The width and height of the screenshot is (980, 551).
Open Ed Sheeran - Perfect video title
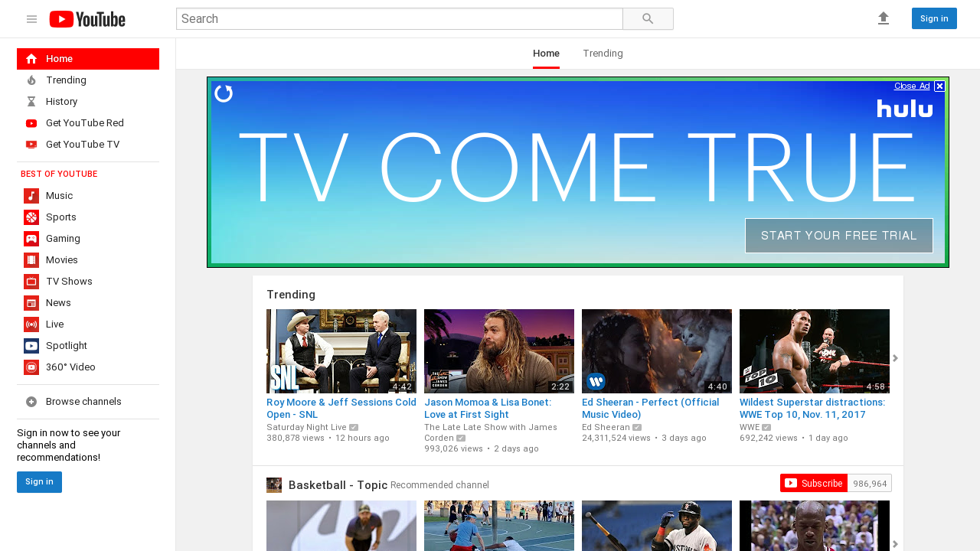[x=651, y=408]
